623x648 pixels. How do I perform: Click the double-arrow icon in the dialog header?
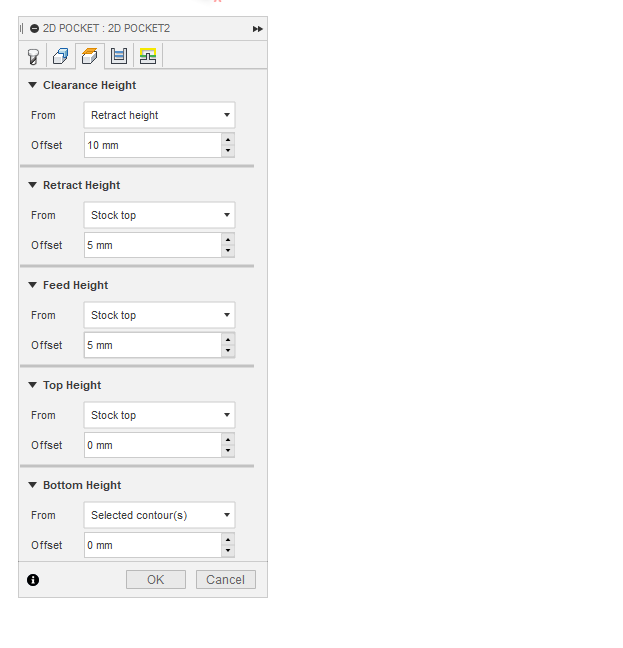coord(257,29)
